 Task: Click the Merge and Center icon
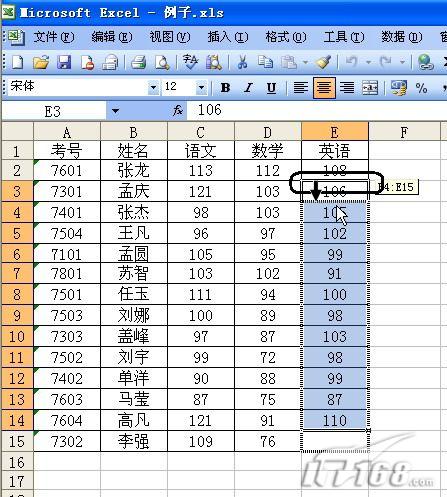pyautogui.click(x=370, y=88)
